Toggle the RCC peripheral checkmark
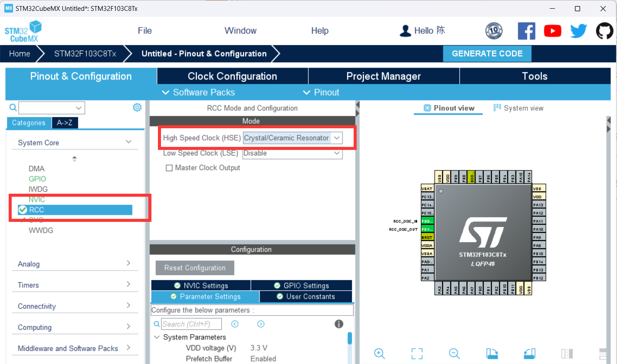The width and height of the screenshot is (617, 364). coord(22,209)
